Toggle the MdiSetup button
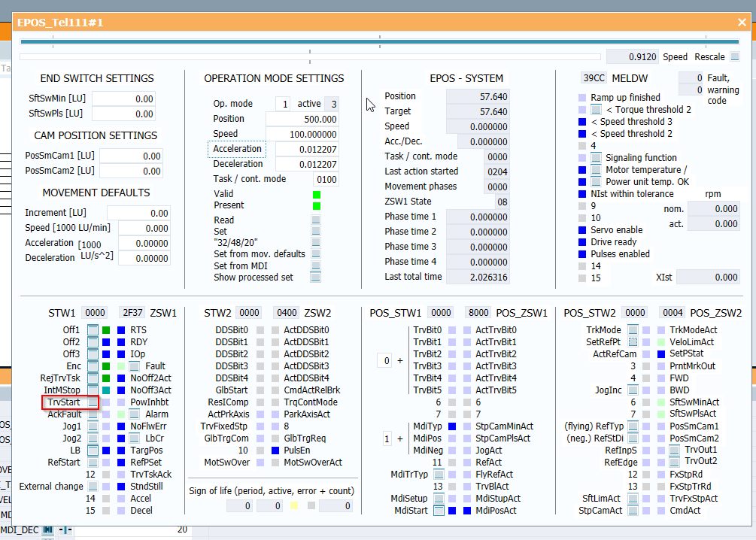Image resolution: width=756 pixels, height=540 pixels. point(439,499)
